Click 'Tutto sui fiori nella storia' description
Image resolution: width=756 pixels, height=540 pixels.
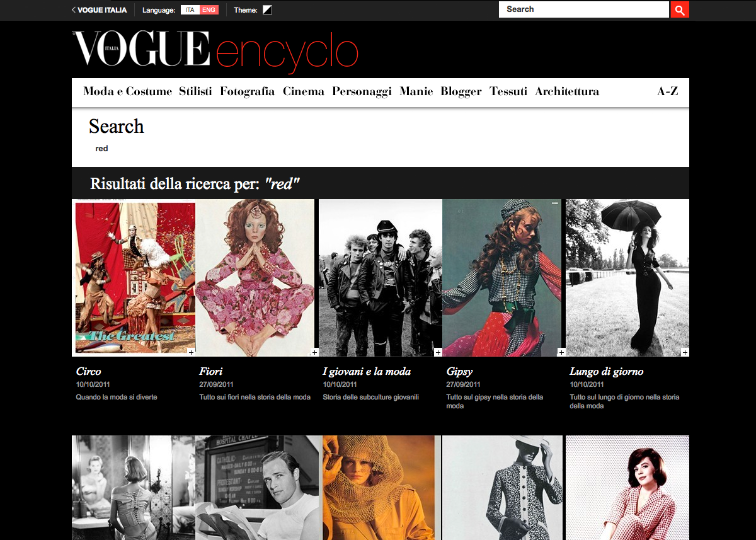click(x=255, y=397)
